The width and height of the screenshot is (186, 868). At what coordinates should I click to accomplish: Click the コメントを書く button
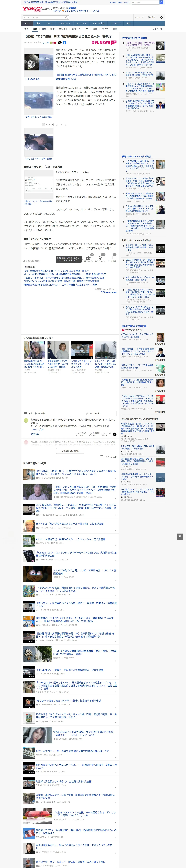tap(93, 413)
